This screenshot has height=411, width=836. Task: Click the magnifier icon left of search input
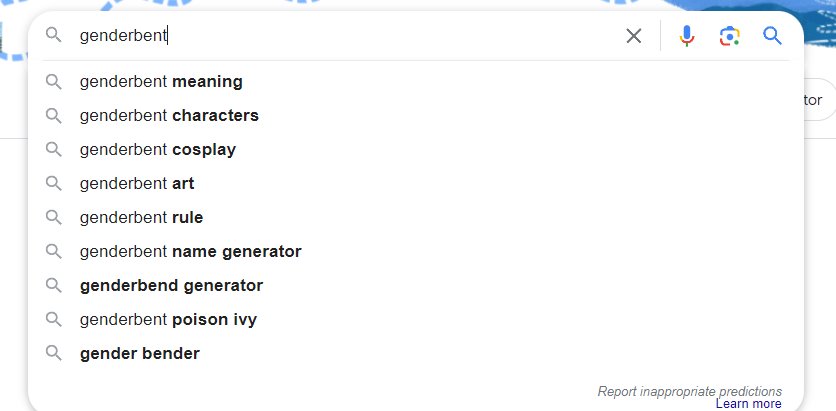point(54,36)
